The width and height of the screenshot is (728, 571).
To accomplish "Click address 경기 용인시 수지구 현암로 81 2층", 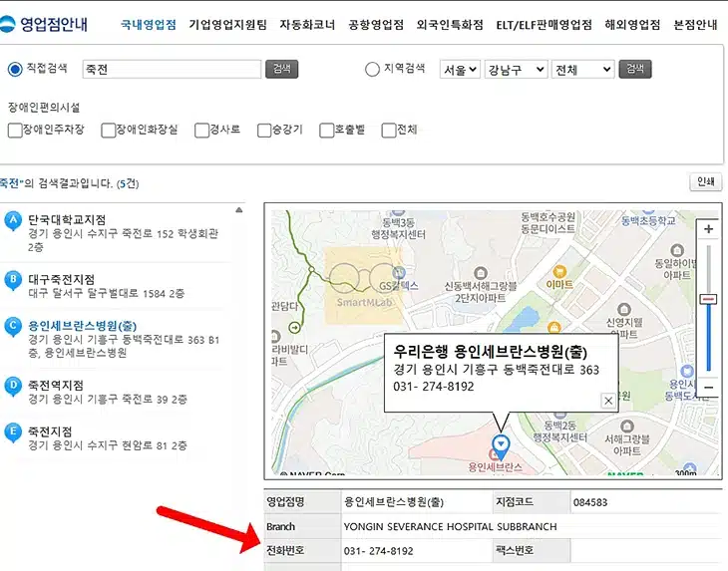I will click(x=108, y=445).
